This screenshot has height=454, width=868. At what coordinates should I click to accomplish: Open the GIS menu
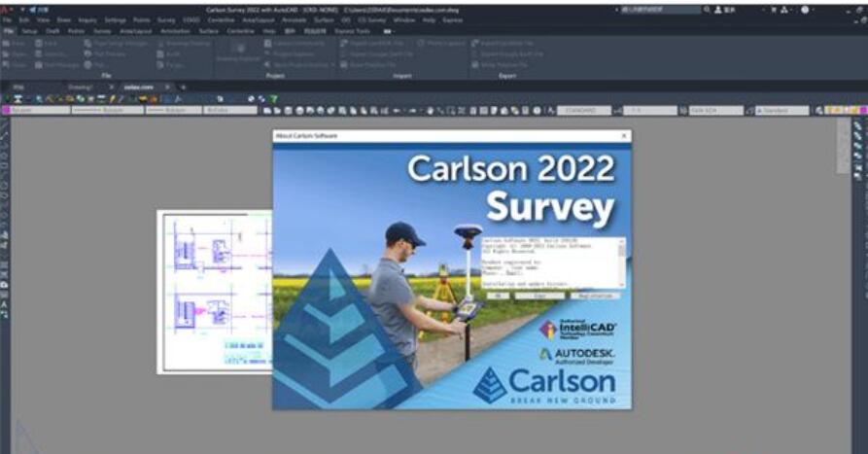point(345,20)
